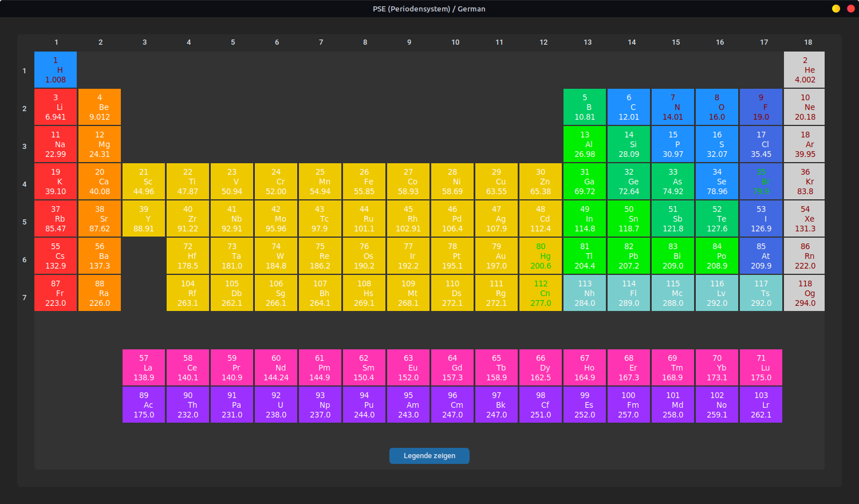
Task: Click Iodine (I) element tile
Action: tap(761, 219)
